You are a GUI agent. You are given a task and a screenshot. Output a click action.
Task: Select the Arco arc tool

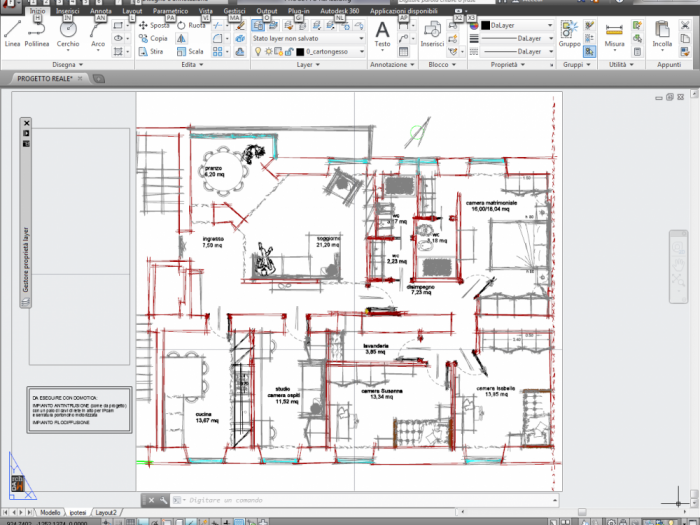pyautogui.click(x=98, y=35)
